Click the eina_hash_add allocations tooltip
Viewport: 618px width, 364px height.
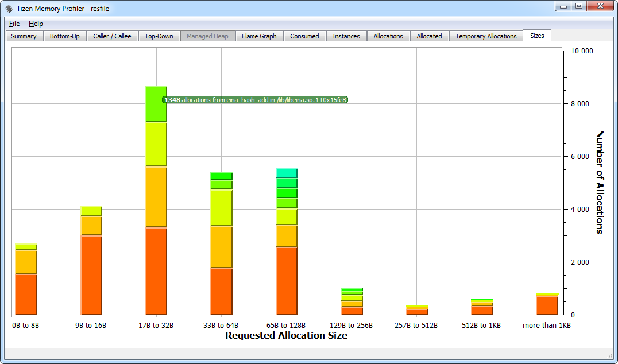(x=254, y=99)
